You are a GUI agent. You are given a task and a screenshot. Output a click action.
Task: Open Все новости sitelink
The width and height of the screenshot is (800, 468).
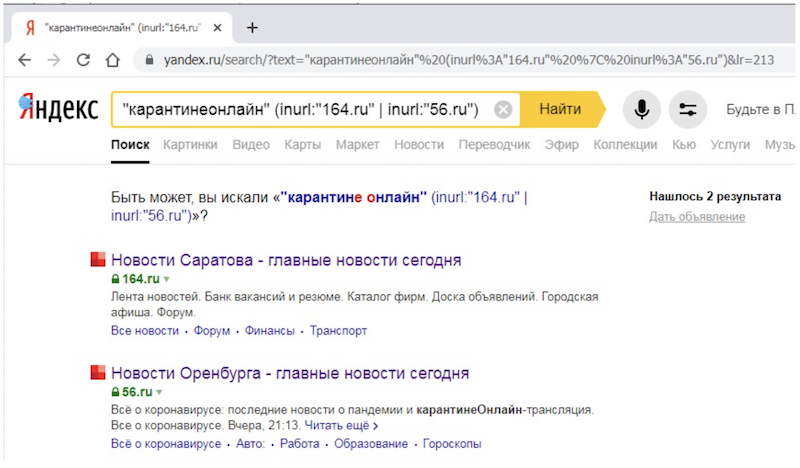(x=145, y=331)
